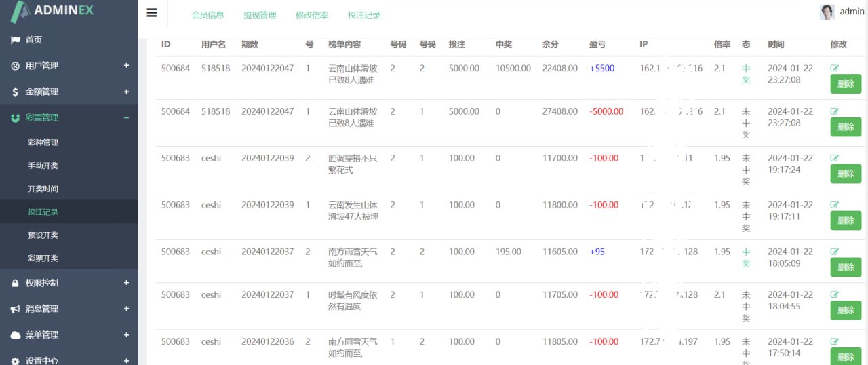The image size is (868, 365).
Task: Click the edit icon for the 19:17:11 row
Action: [x=834, y=204]
